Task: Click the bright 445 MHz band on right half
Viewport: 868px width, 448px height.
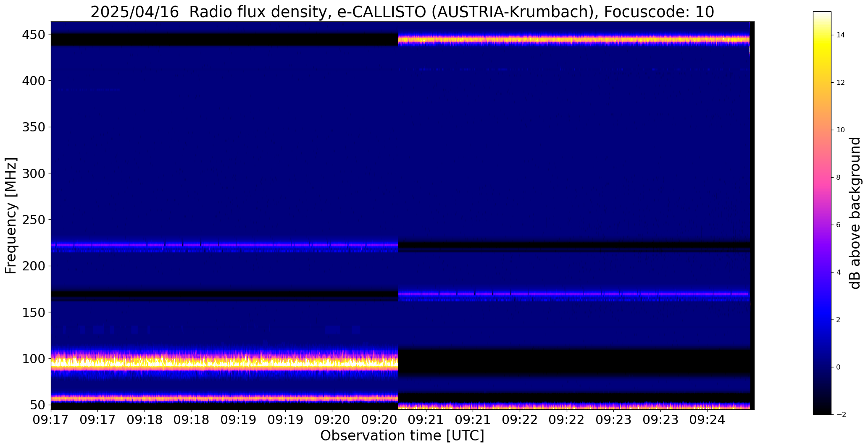Action: (574, 40)
